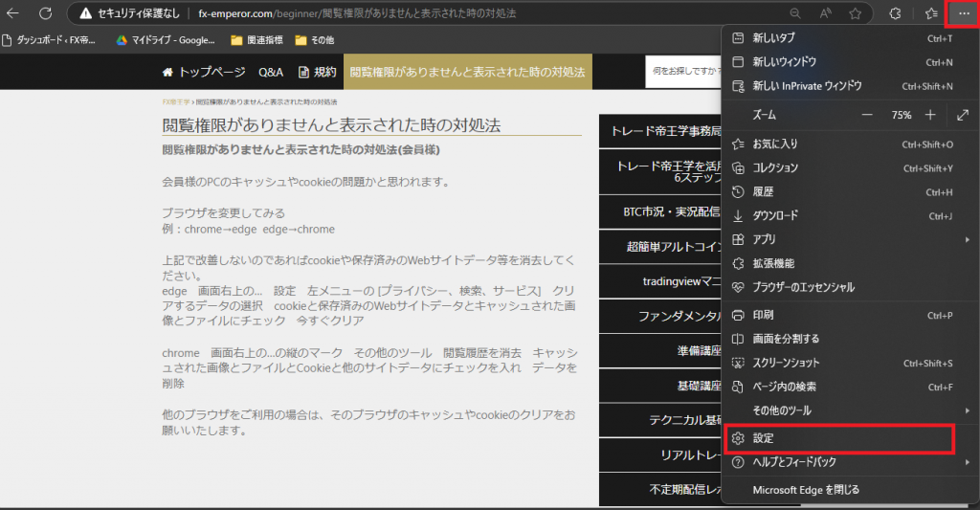Open 準備講座 sidebar button
The width and height of the screenshot is (980, 510).
coord(660,351)
